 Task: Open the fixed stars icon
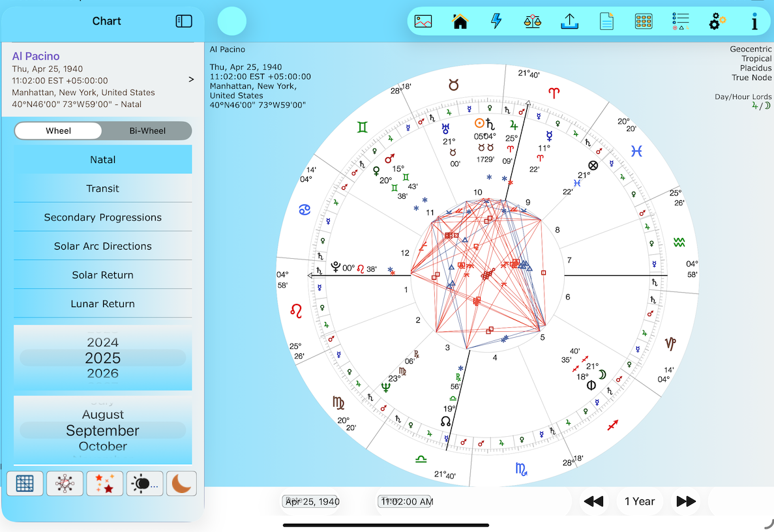104,484
